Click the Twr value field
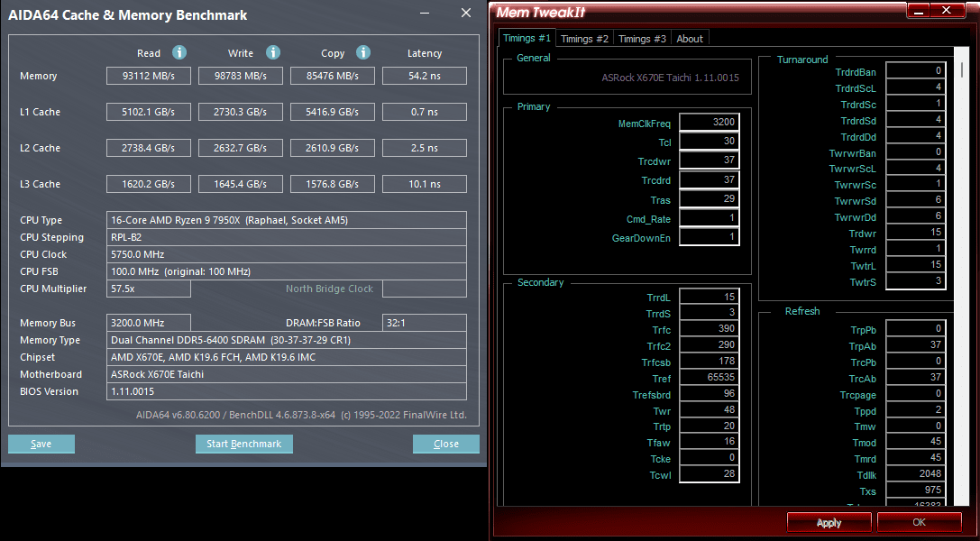 pos(710,410)
